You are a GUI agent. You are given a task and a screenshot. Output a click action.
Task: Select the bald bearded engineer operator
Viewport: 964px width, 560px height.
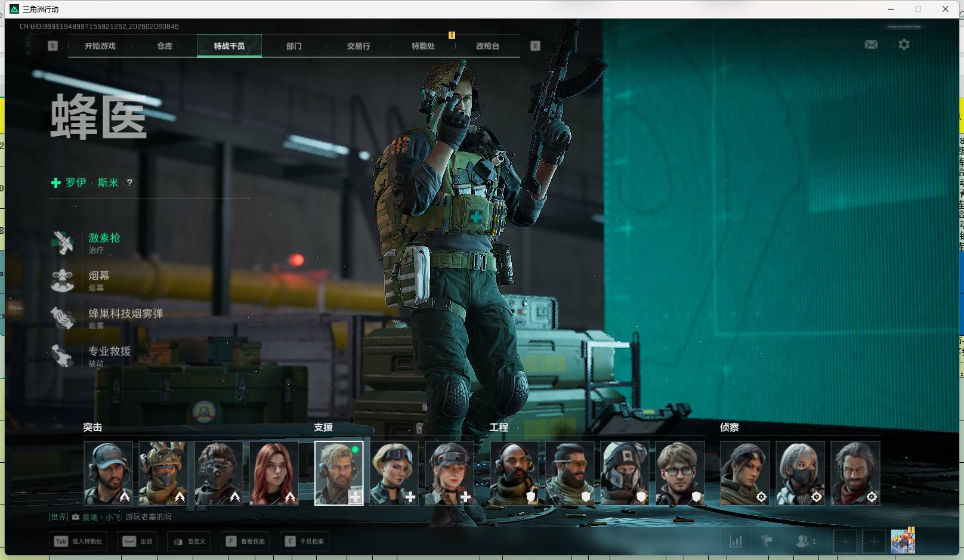point(514,473)
